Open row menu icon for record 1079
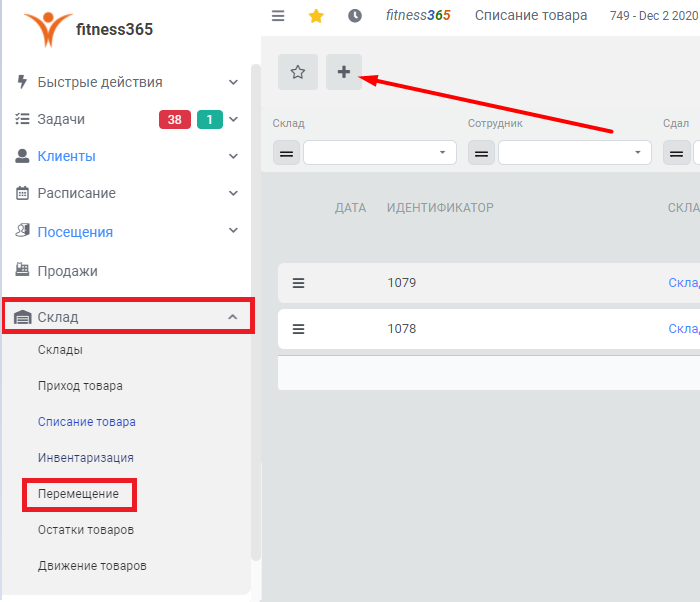The image size is (700, 602). (298, 283)
